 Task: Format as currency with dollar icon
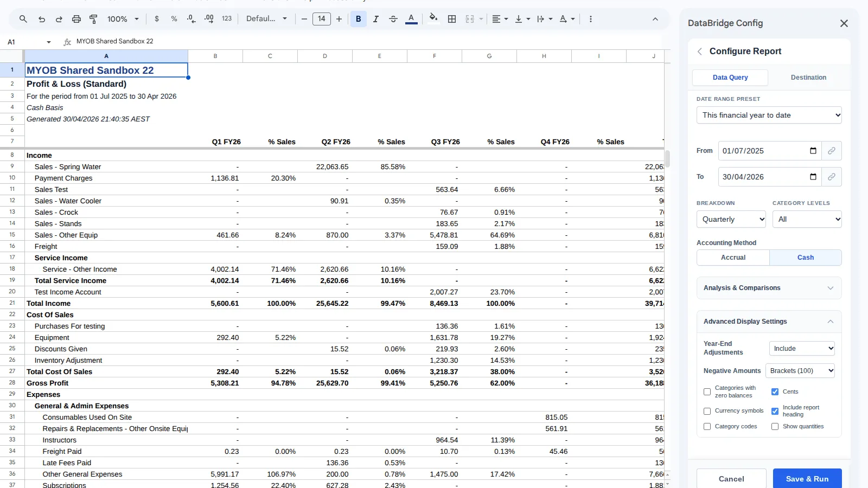click(157, 19)
